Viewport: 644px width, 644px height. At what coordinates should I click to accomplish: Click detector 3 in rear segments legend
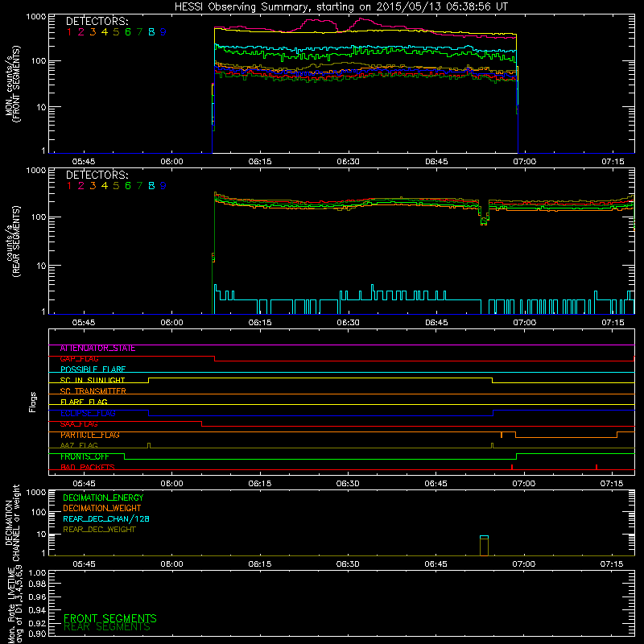point(93,186)
